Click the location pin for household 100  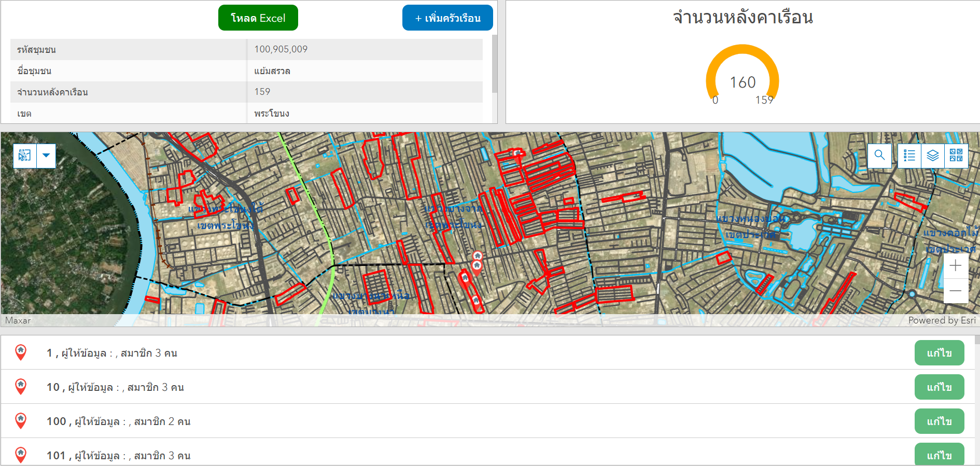(x=21, y=421)
